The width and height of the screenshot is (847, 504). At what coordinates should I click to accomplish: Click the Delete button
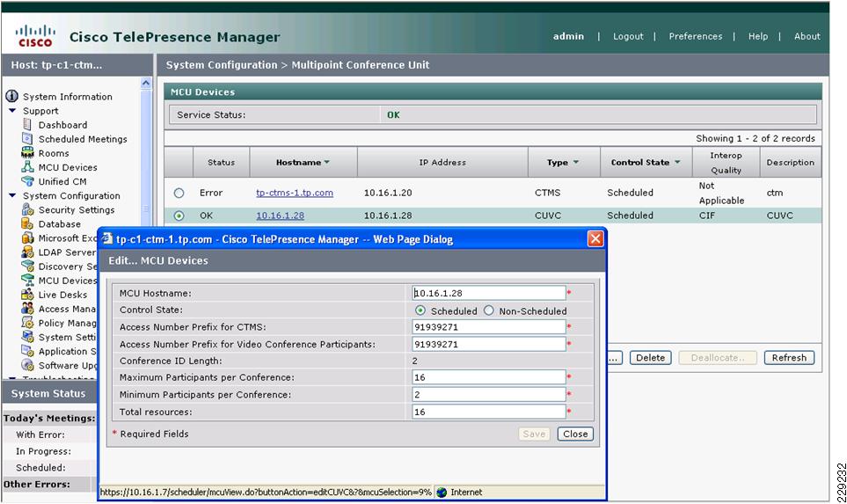coord(650,358)
